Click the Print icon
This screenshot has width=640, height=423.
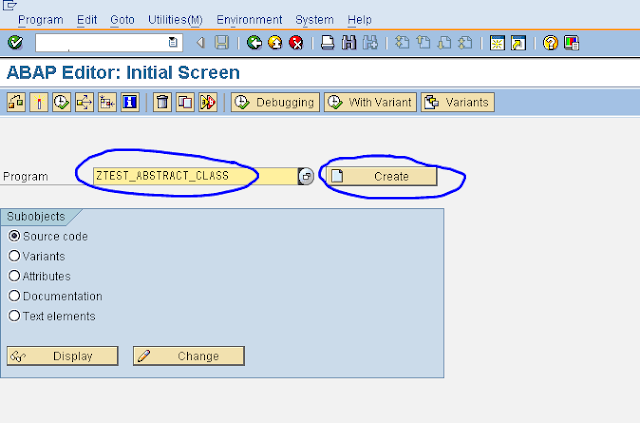[327, 42]
